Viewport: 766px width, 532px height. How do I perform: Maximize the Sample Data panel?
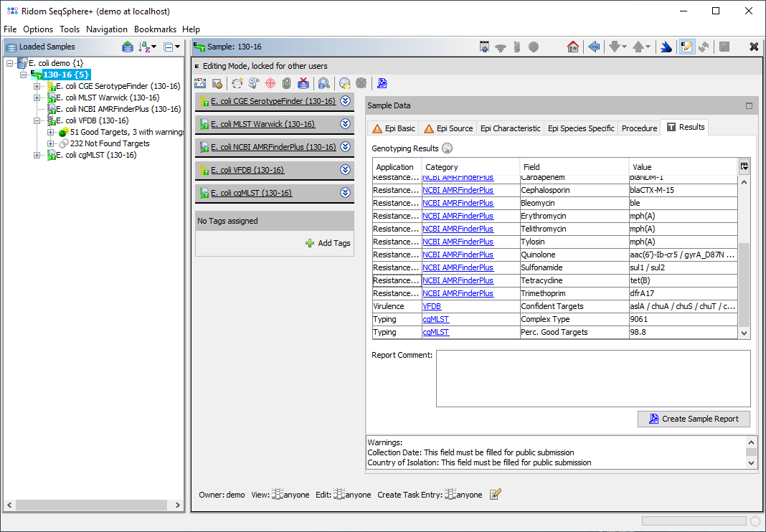(x=749, y=105)
